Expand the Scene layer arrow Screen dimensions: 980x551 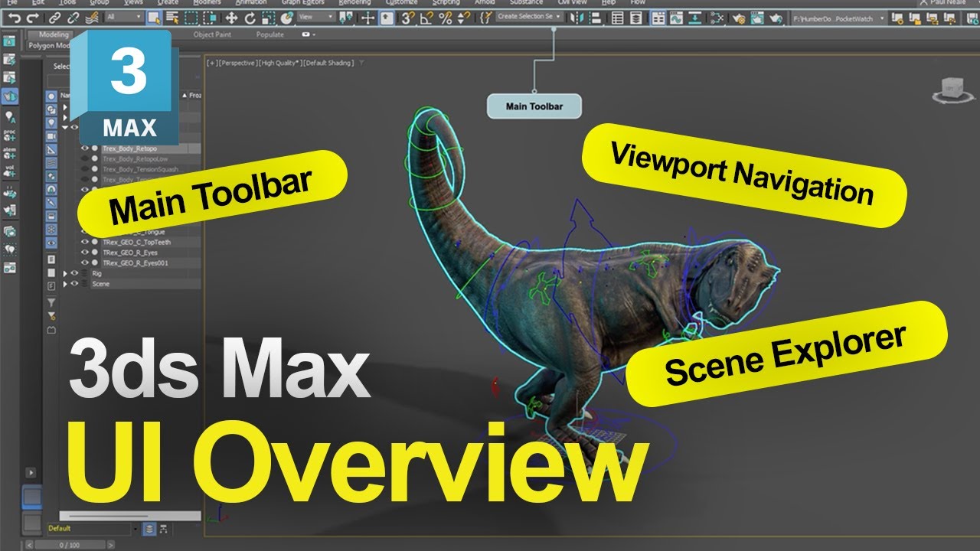point(65,284)
